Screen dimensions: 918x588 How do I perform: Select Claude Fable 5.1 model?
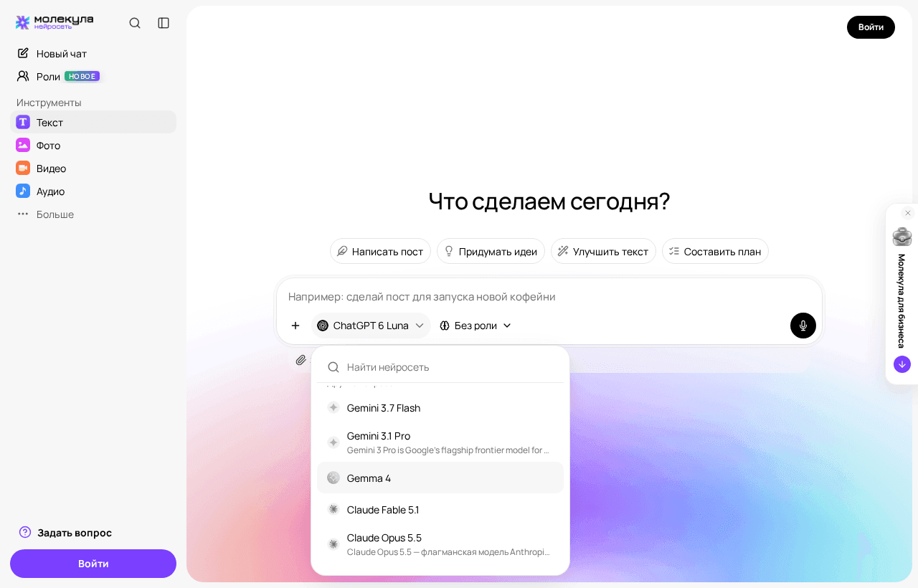(440, 509)
